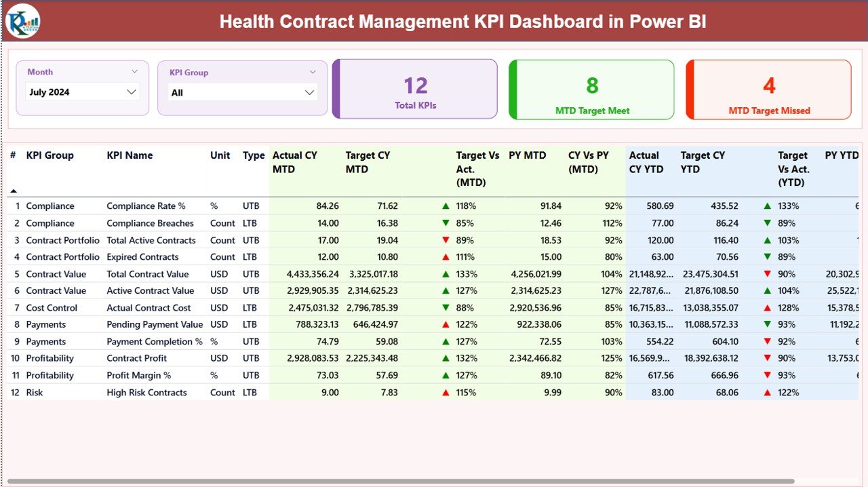Click green down triangle for Compliance Breaches MTD

tap(446, 222)
